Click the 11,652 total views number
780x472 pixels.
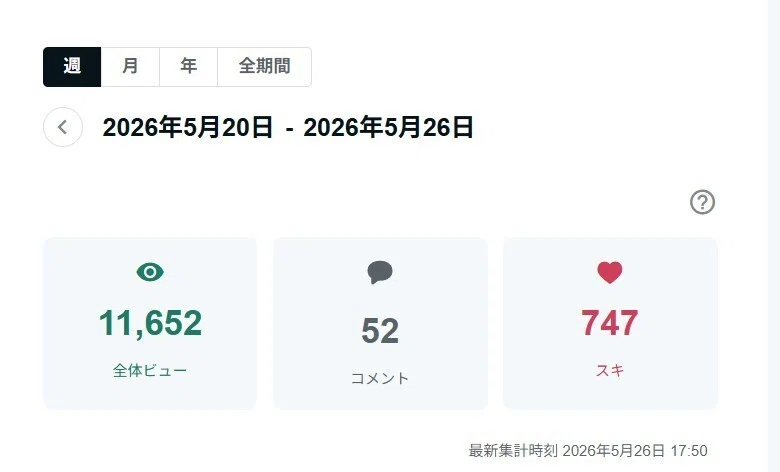150,323
